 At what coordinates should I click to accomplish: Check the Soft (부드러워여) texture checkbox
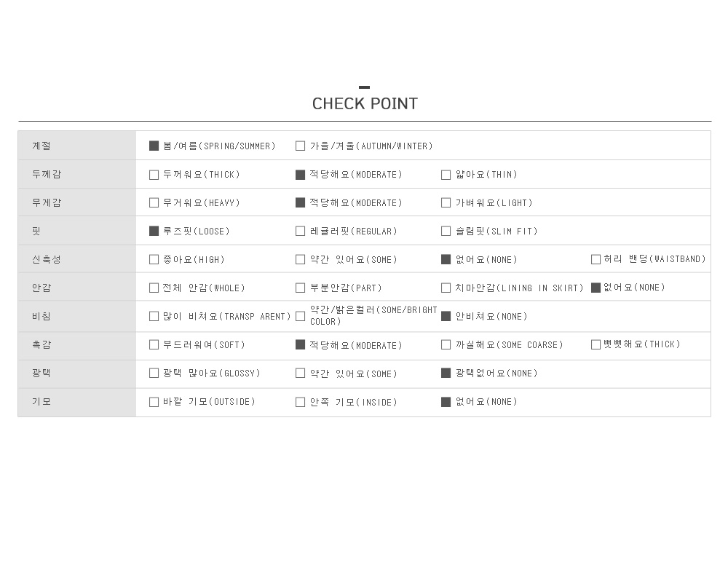[154, 344]
